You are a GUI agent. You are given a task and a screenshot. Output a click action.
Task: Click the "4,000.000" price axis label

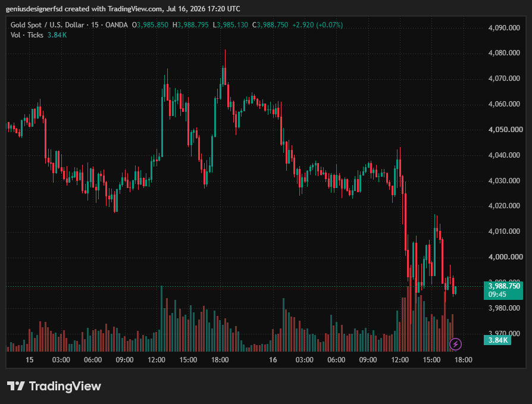(506, 257)
